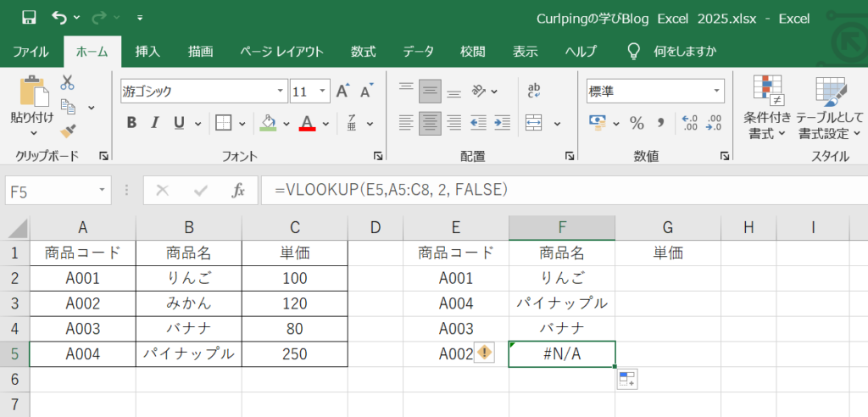
Task: Open the クリップボード dialog launcher
Action: pos(103,157)
